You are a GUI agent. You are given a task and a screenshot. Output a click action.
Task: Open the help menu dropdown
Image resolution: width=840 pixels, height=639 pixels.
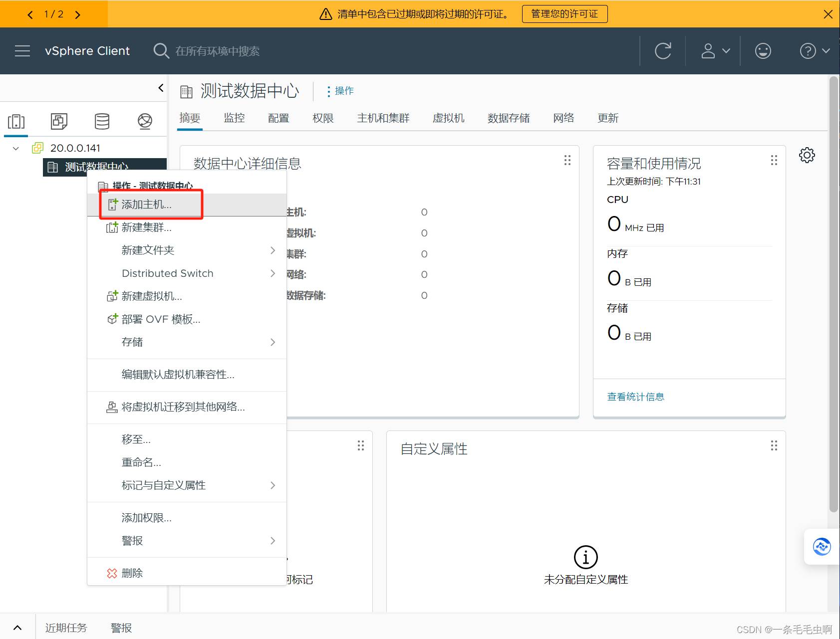click(x=814, y=51)
